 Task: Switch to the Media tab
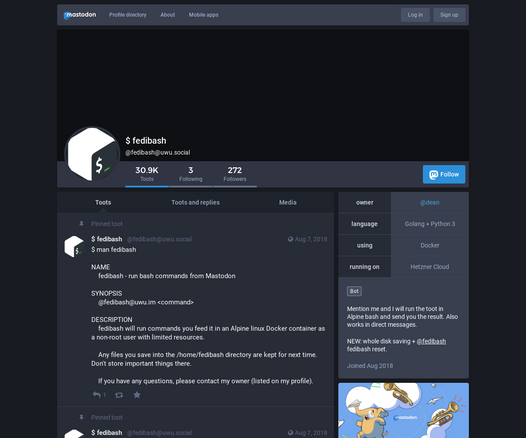(x=287, y=202)
